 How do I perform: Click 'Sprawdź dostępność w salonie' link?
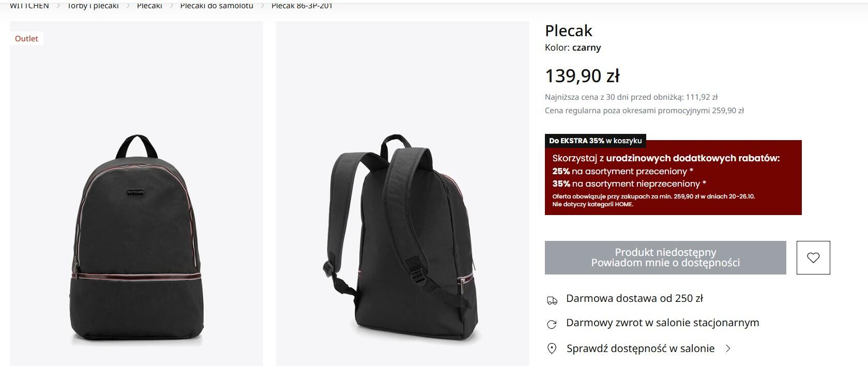tap(641, 348)
